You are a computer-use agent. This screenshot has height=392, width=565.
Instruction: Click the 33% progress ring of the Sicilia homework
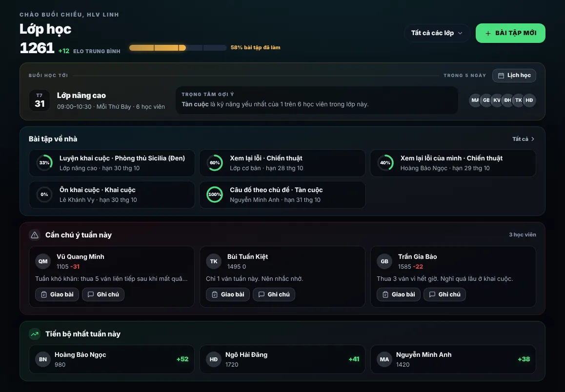pos(44,163)
